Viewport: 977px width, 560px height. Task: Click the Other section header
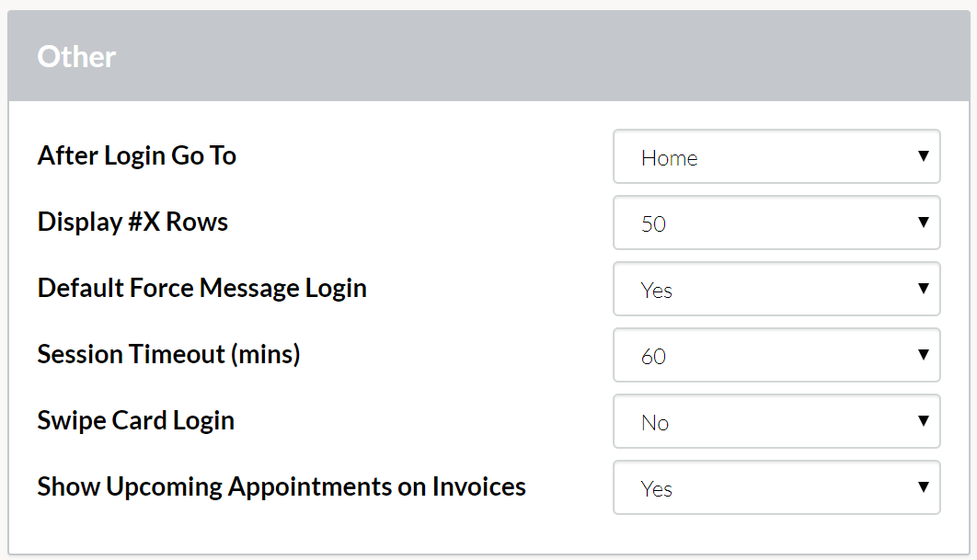point(488,56)
